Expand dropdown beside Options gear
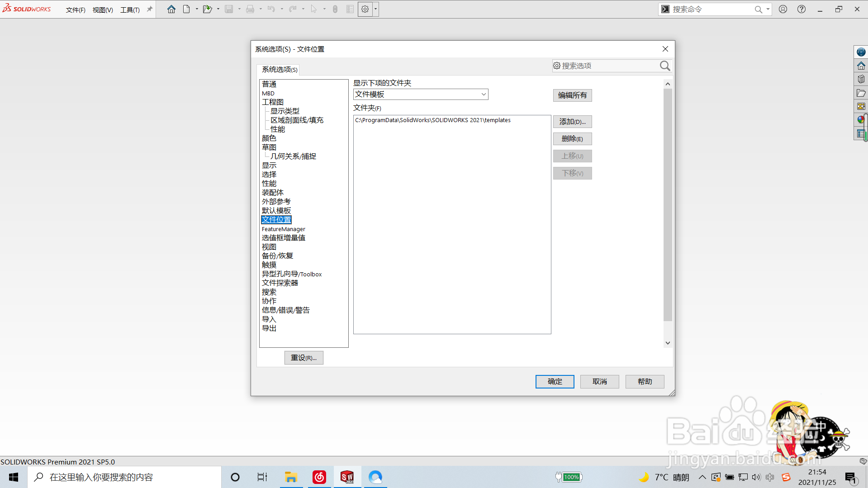The height and width of the screenshot is (488, 868). click(x=375, y=9)
